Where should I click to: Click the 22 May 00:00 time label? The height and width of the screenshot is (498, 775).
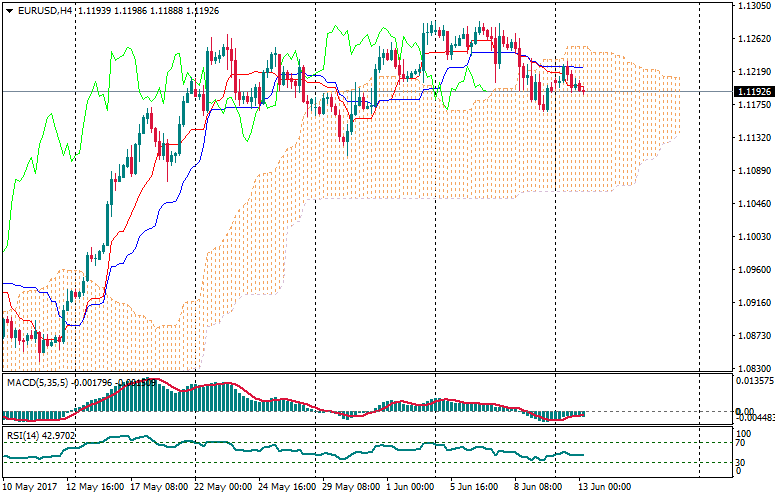224,487
